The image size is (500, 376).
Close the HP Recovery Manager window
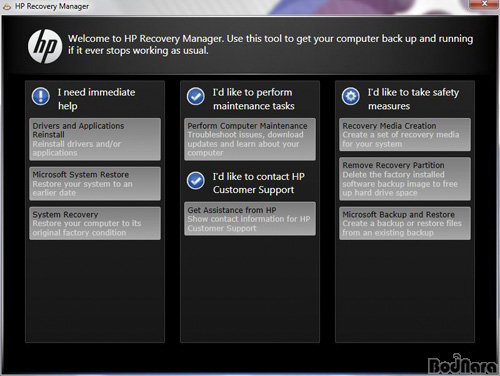pos(484,4)
